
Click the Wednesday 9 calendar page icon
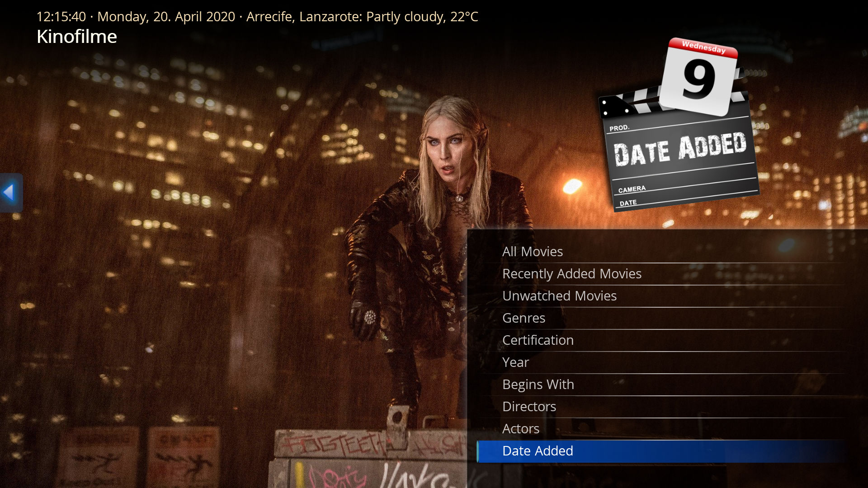(x=699, y=77)
